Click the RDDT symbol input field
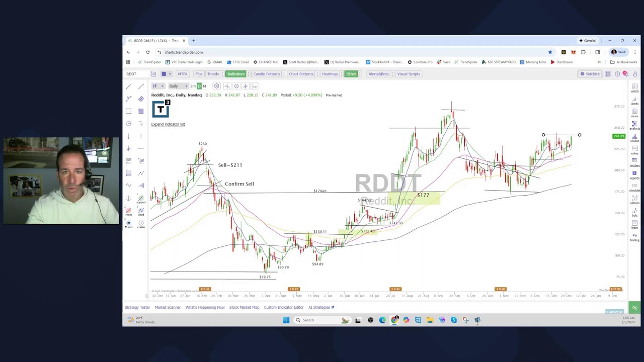The width and height of the screenshot is (644, 362). [137, 74]
